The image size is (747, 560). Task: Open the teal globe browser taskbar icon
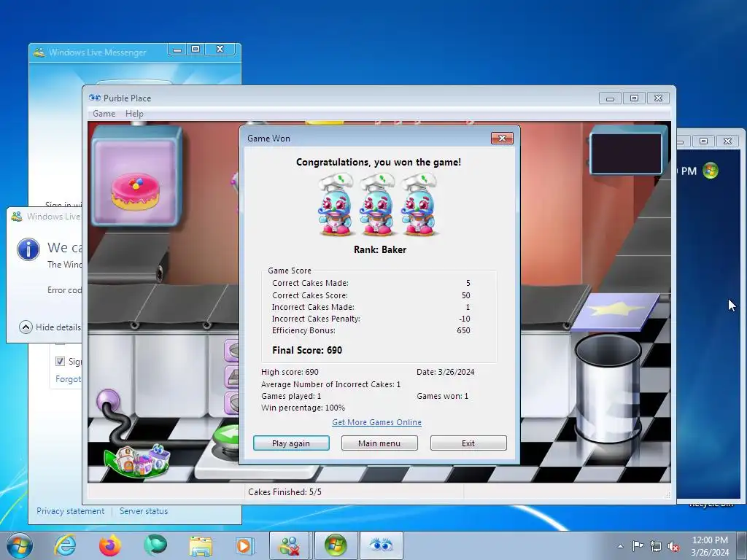tap(155, 545)
